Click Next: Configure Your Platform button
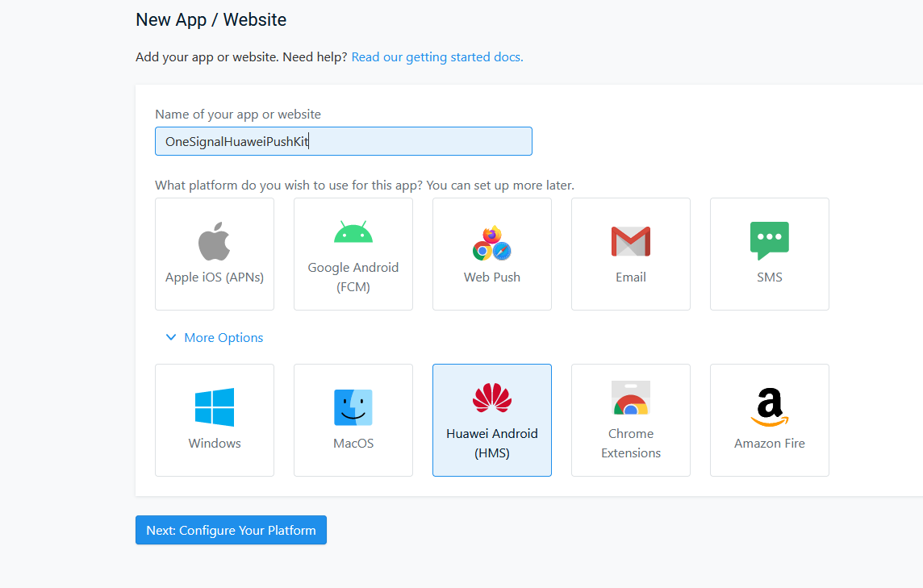Screen dimensions: 923x588 (231, 530)
